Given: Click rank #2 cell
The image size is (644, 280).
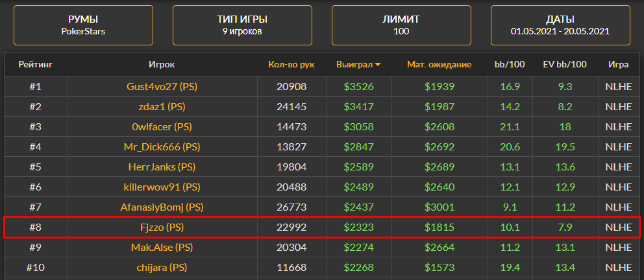Looking at the screenshot, I should pyautogui.click(x=35, y=106).
